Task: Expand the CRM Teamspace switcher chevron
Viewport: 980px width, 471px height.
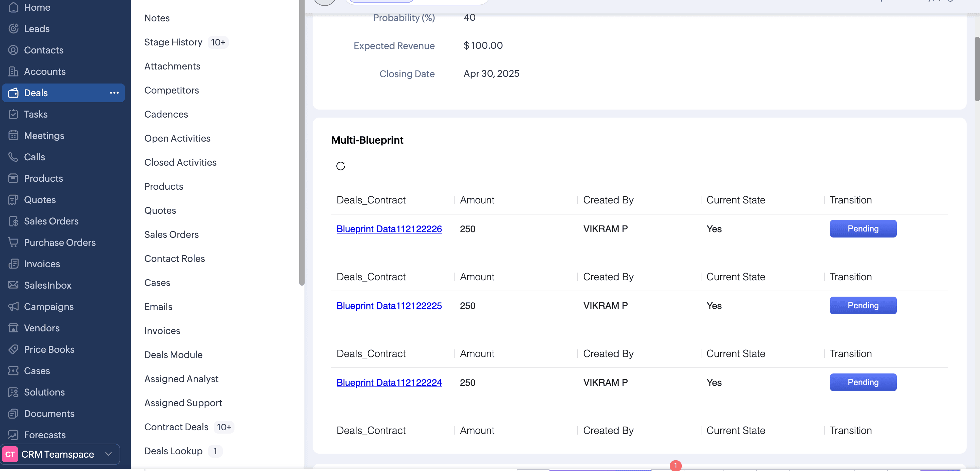Action: coord(109,454)
